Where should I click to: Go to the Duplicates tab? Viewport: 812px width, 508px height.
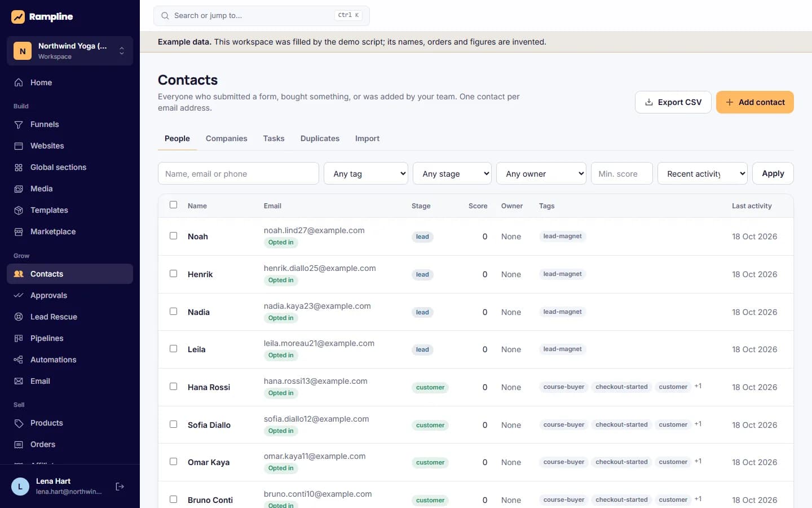(x=320, y=139)
